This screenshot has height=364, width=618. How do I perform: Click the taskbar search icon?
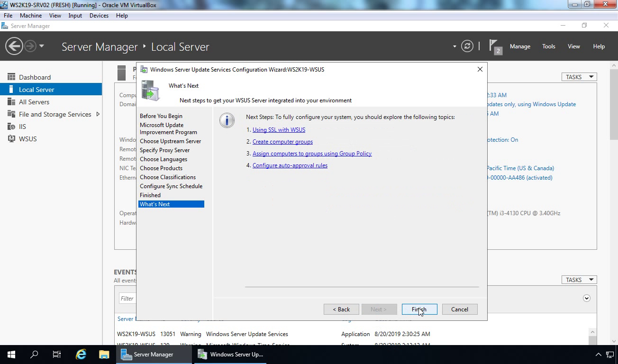pos(34,355)
